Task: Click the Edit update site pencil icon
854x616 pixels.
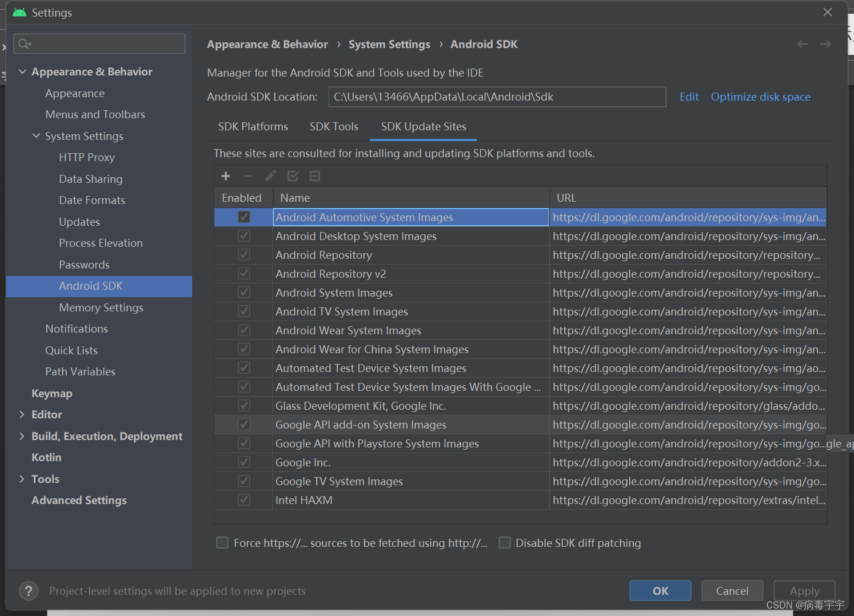Action: click(270, 176)
